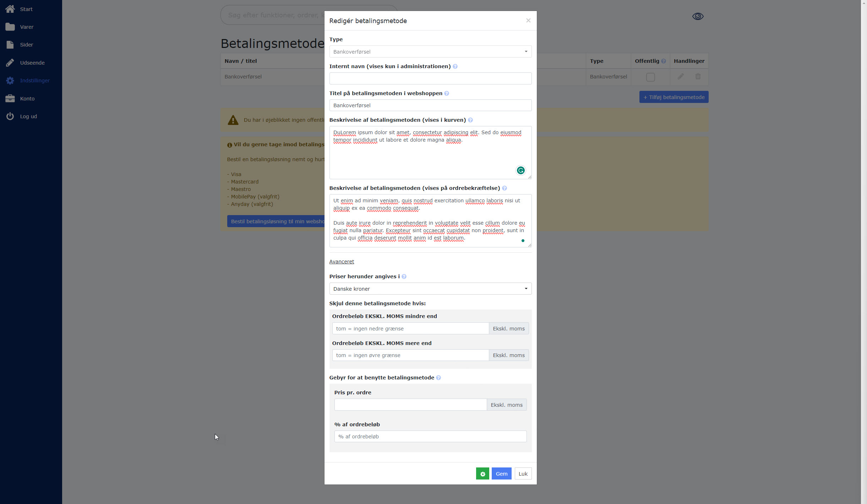The height and width of the screenshot is (504, 867).
Task: Click the Gem save button
Action: tap(501, 473)
